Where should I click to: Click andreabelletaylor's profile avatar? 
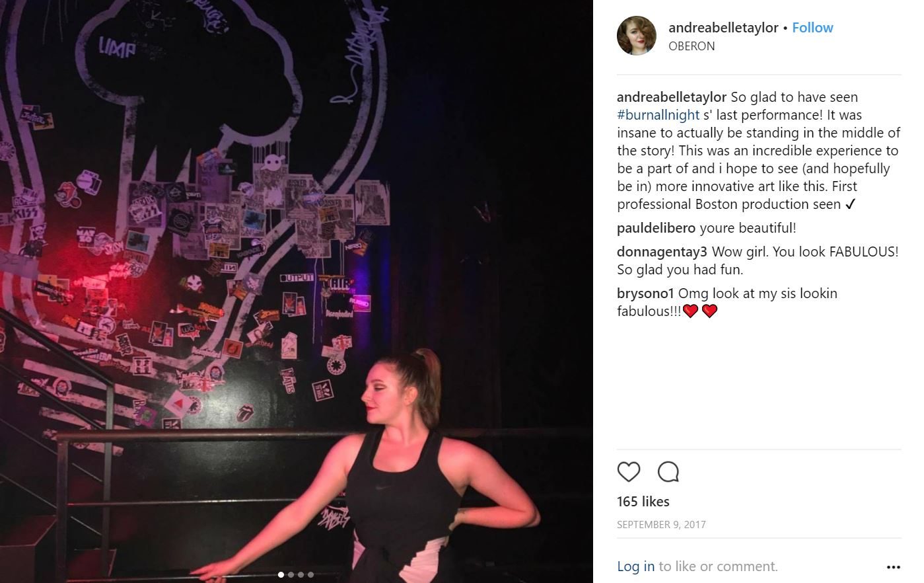(x=637, y=36)
